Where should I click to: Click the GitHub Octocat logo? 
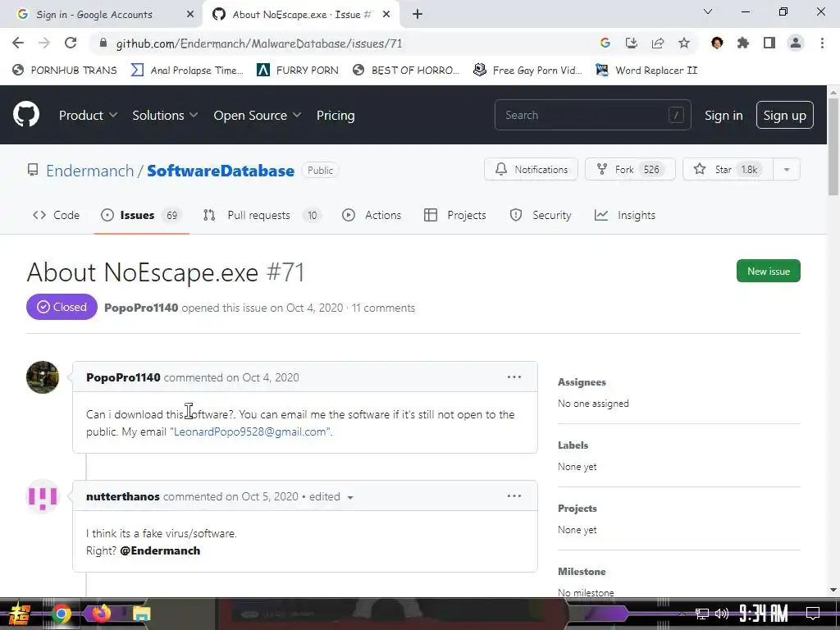click(26, 114)
